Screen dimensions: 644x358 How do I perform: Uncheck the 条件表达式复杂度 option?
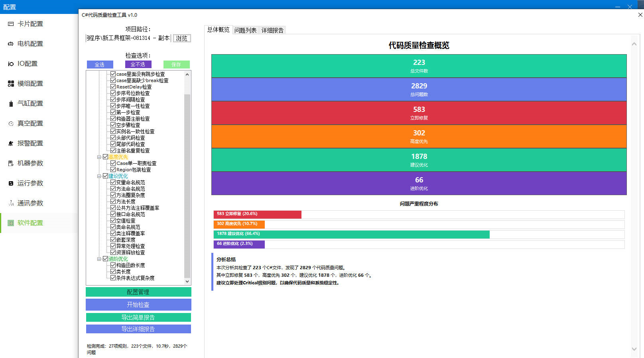click(113, 278)
